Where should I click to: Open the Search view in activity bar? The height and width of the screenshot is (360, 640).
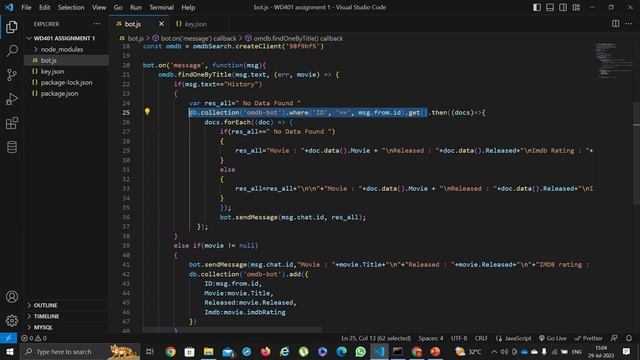pos(12,51)
